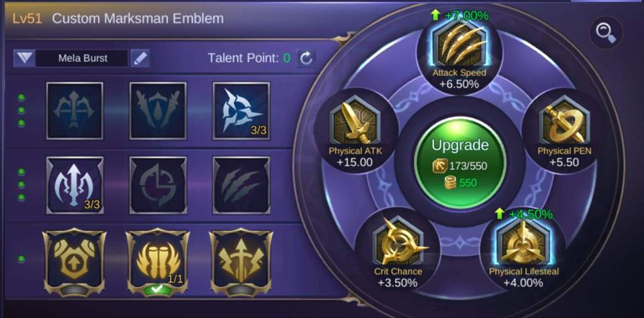The height and width of the screenshot is (318, 644).
Task: Open the Mela Burst preset selector
Action: pos(82,59)
